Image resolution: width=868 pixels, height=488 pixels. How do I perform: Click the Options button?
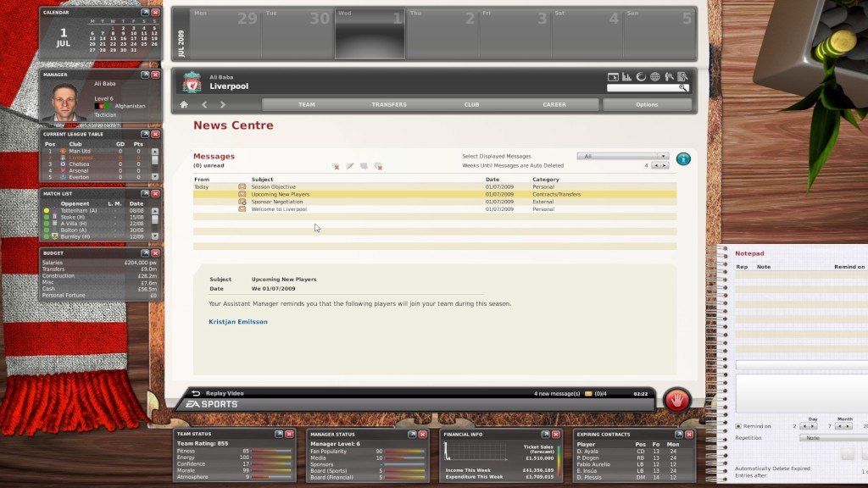[x=647, y=104]
